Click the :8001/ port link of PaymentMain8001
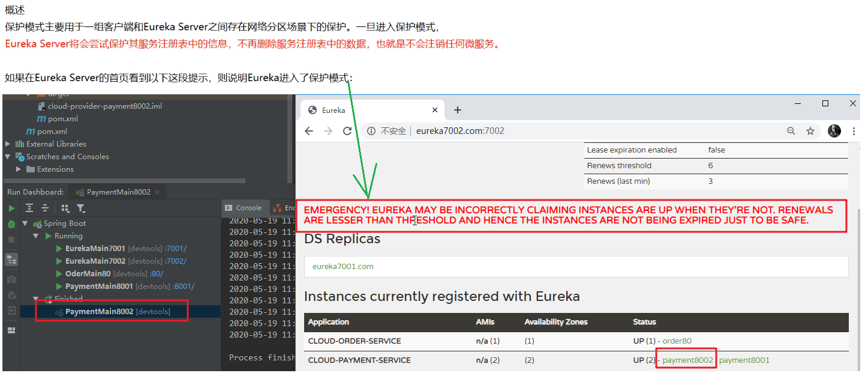 (183, 287)
